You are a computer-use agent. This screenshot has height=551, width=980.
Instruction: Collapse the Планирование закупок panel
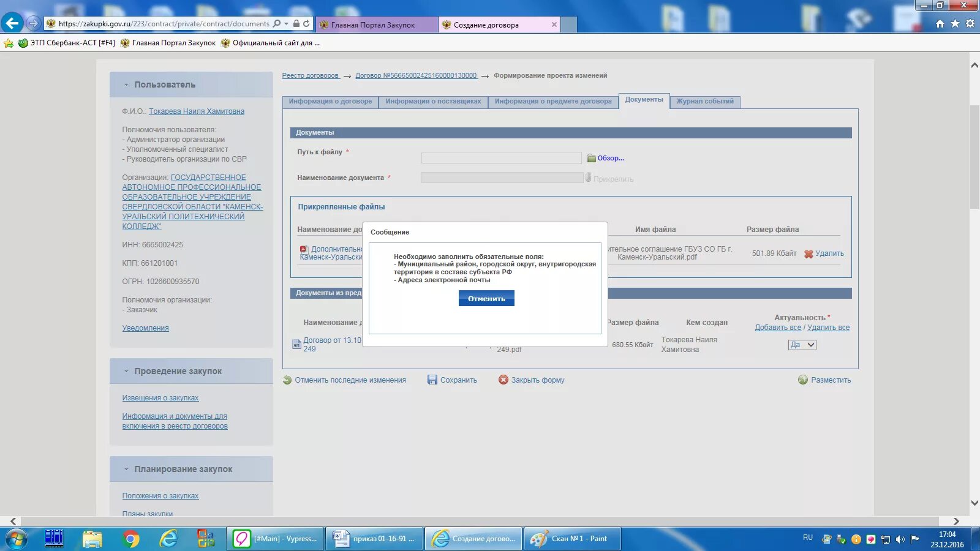(126, 469)
